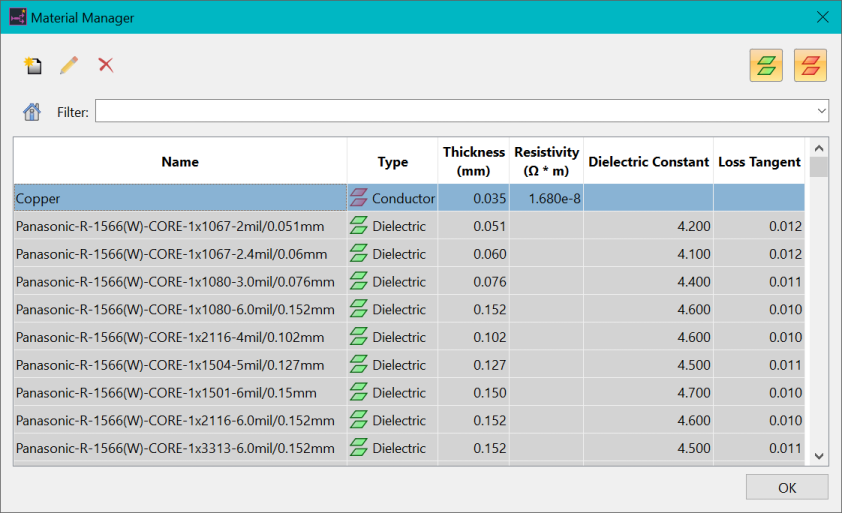The width and height of the screenshot is (842, 513).
Task: Click Dielectric icon in 1x1067-2.4mil row
Action: [x=359, y=253]
